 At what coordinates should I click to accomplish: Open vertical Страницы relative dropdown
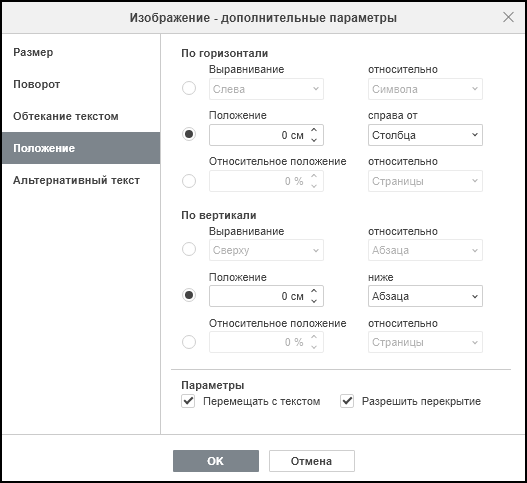coord(425,342)
